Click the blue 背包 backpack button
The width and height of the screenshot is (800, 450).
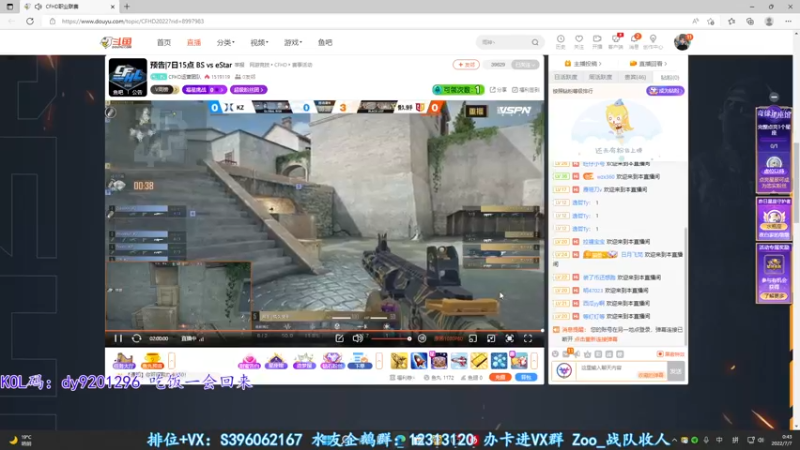pos(526,378)
